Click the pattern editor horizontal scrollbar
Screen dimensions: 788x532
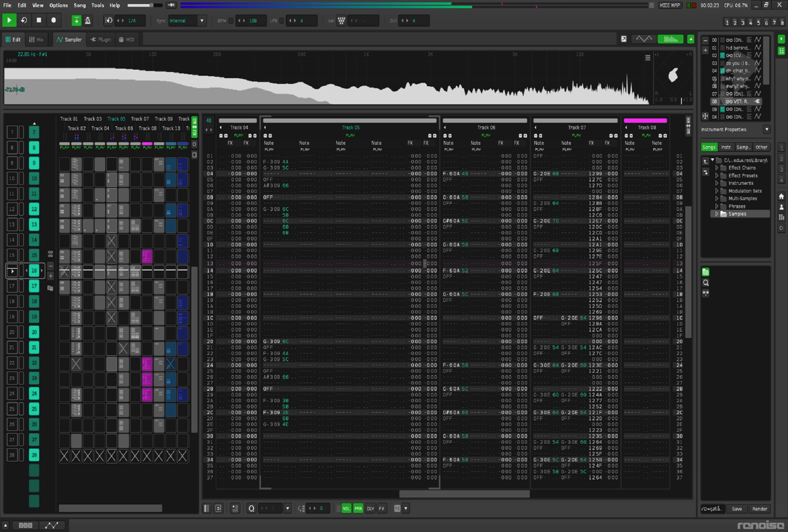point(464,494)
